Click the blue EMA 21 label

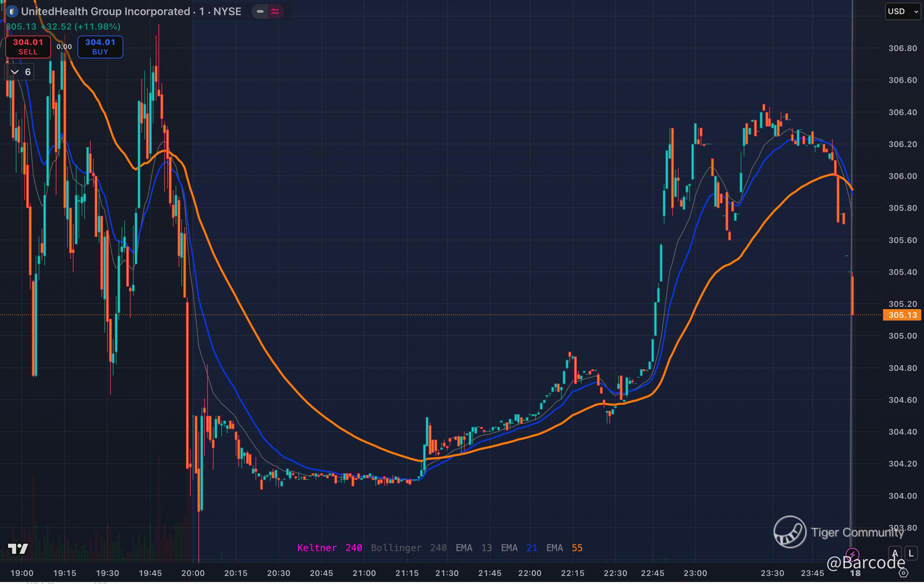point(519,548)
